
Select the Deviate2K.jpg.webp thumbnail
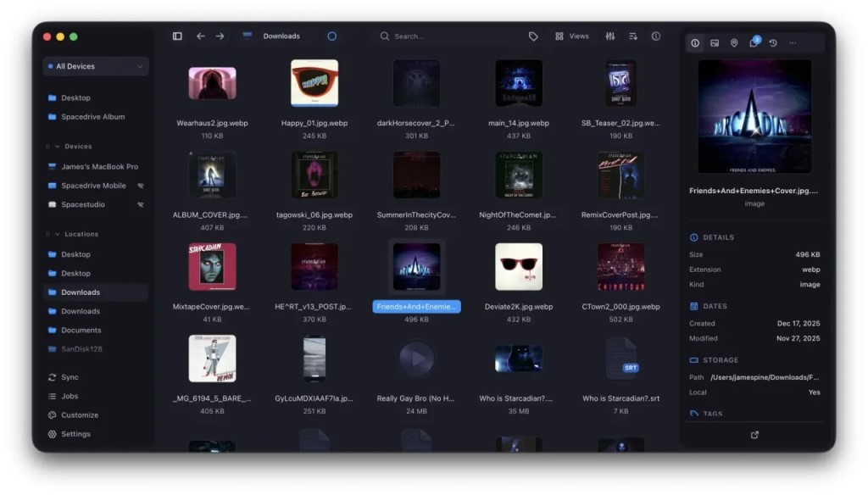point(519,267)
